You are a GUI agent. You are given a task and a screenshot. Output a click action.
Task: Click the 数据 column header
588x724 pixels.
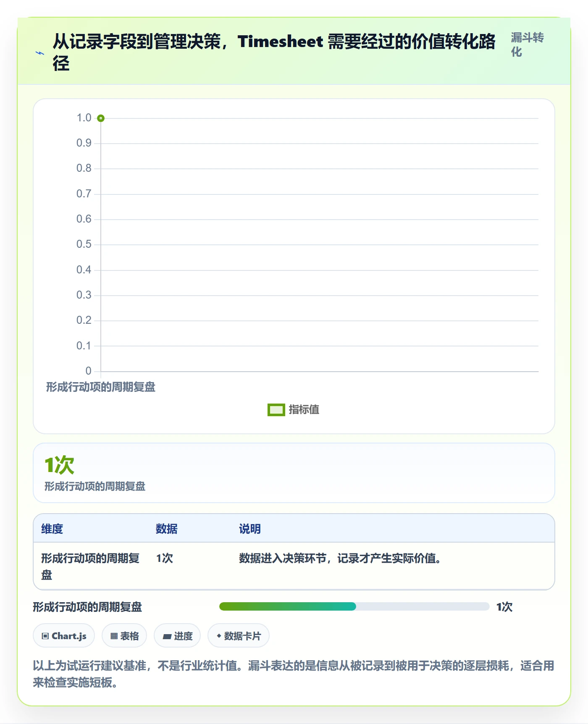[x=167, y=529]
